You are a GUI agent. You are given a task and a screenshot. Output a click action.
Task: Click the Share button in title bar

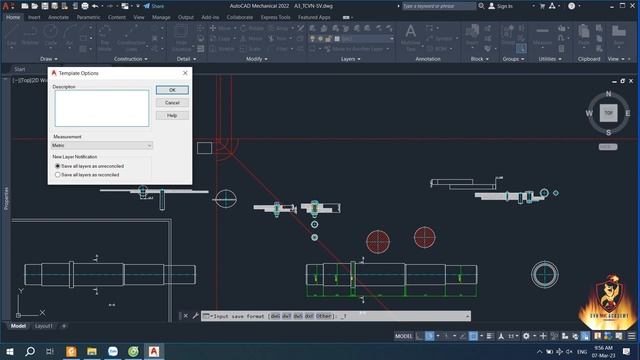pyautogui.click(x=154, y=6)
